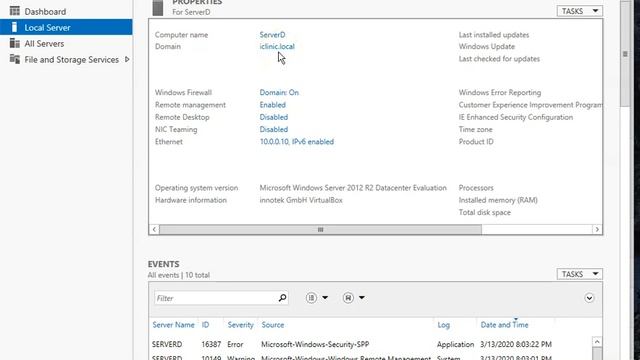Click the left arrow of Properties horizontal scrollbar

pos(154,229)
